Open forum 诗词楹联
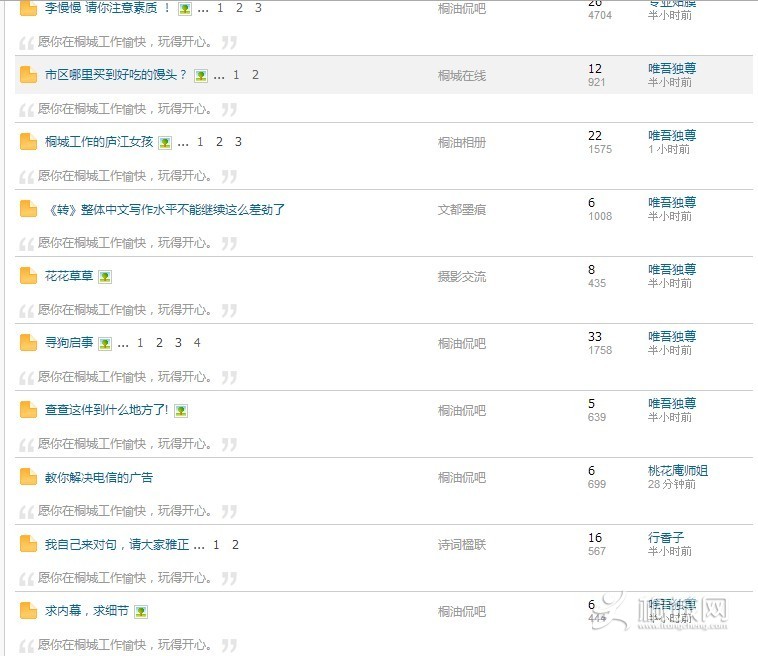This screenshot has height=656, width=758. pos(462,545)
